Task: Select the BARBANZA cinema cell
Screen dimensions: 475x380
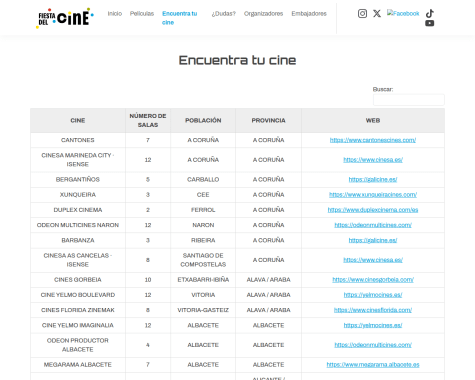Action: pyautogui.click(x=78, y=240)
